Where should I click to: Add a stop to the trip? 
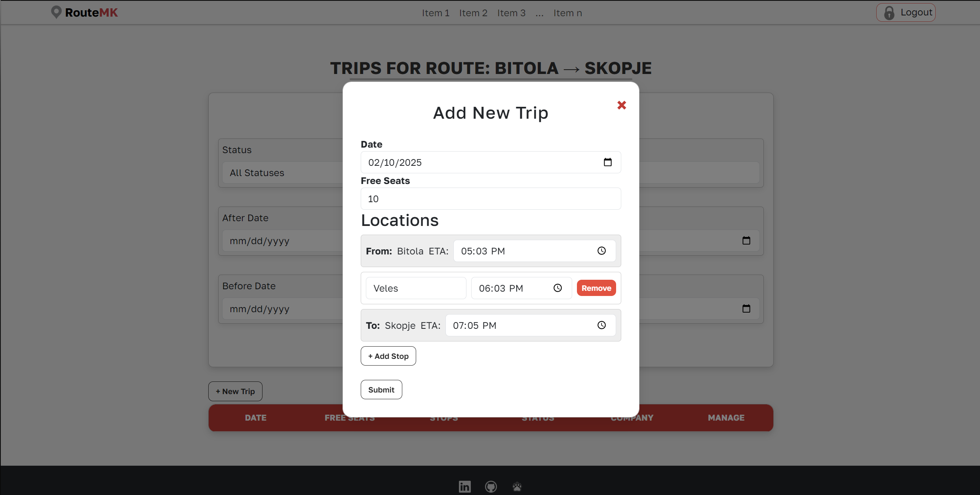(x=388, y=356)
